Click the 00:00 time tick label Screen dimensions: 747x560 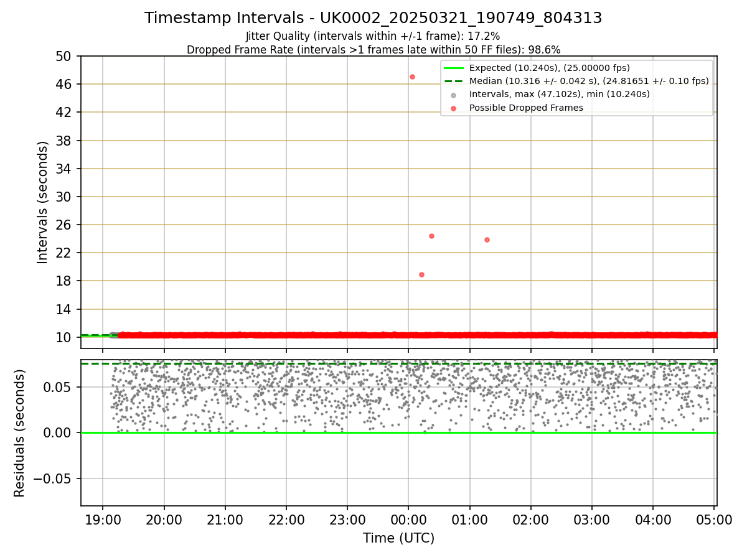click(x=408, y=520)
